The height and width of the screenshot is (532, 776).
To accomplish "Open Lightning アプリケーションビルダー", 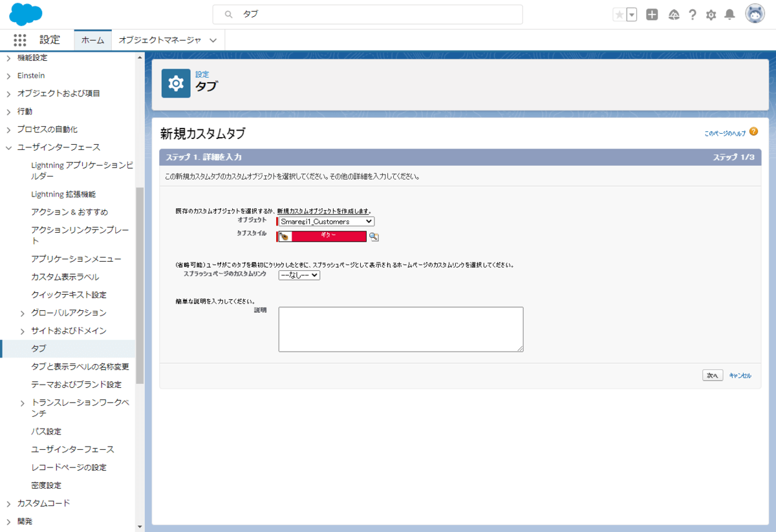I will click(82, 171).
